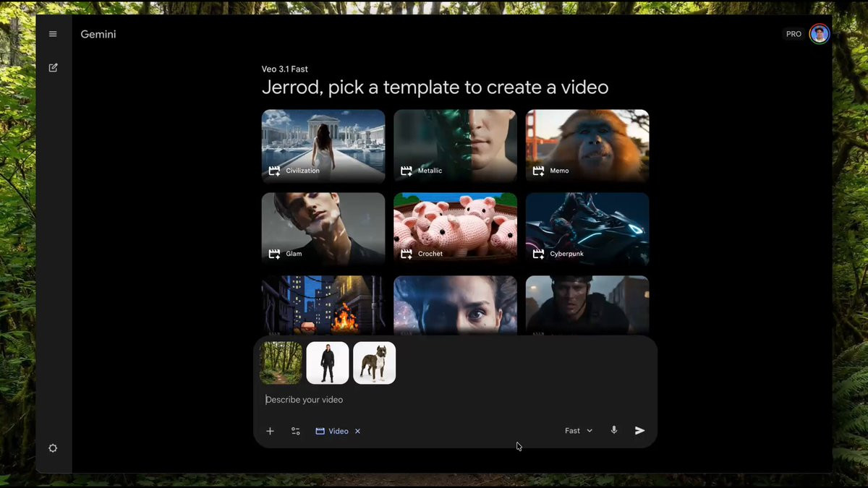The width and height of the screenshot is (868, 488).
Task: Click the Glam template clapper icon
Action: pyautogui.click(x=274, y=254)
